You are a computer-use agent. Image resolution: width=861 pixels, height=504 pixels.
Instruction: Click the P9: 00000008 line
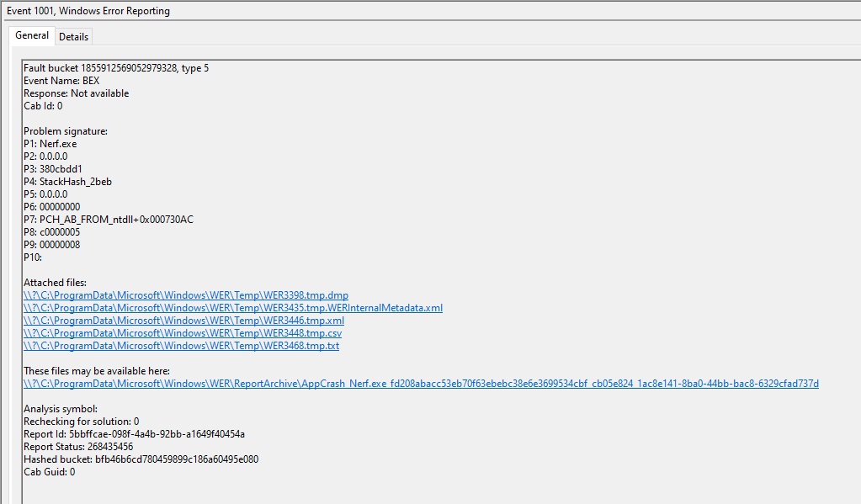(51, 245)
